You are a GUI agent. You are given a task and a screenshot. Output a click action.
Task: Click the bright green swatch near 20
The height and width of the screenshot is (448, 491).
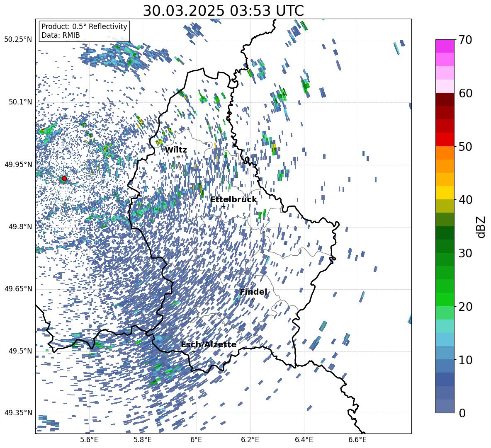(x=445, y=299)
